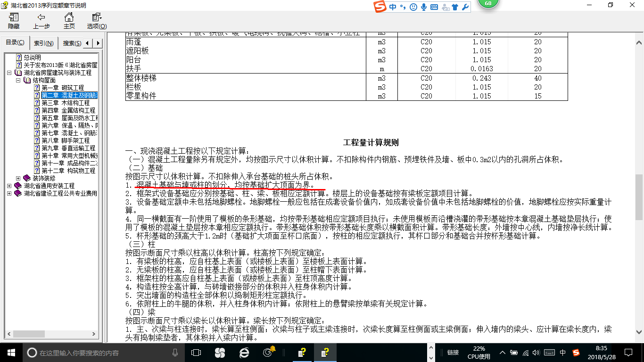Click the content pane vertical scrollbar thumb
Image resolution: width=644 pixels, height=362 pixels.
click(x=639, y=197)
